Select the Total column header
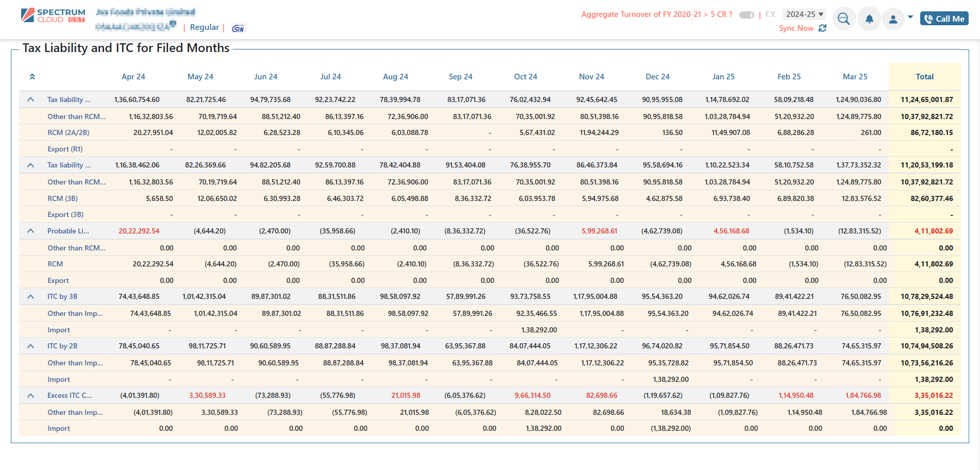Viewport: 980px width, 470px height. [924, 76]
